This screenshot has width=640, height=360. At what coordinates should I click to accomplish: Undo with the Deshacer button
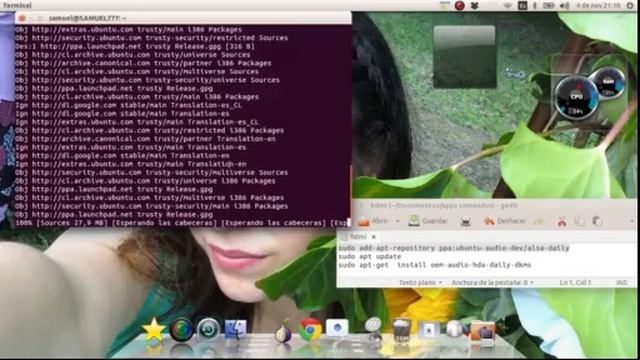tap(505, 221)
